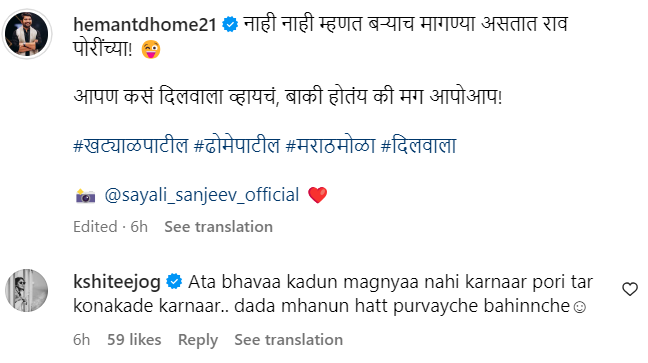Open hashtag #खट्याळपाटील
648x363 pixels.
coord(131,146)
